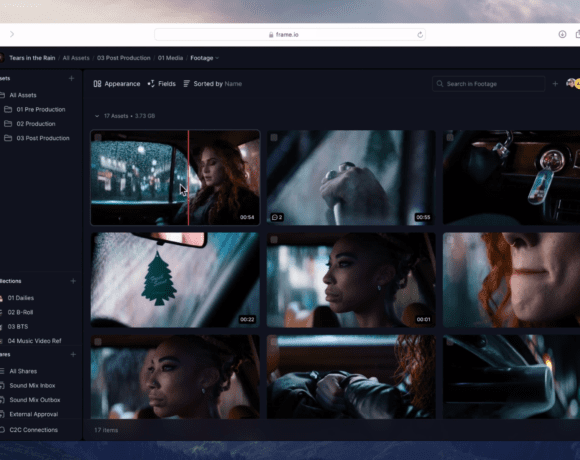Click the lock icon in the address bar

pyautogui.click(x=271, y=34)
